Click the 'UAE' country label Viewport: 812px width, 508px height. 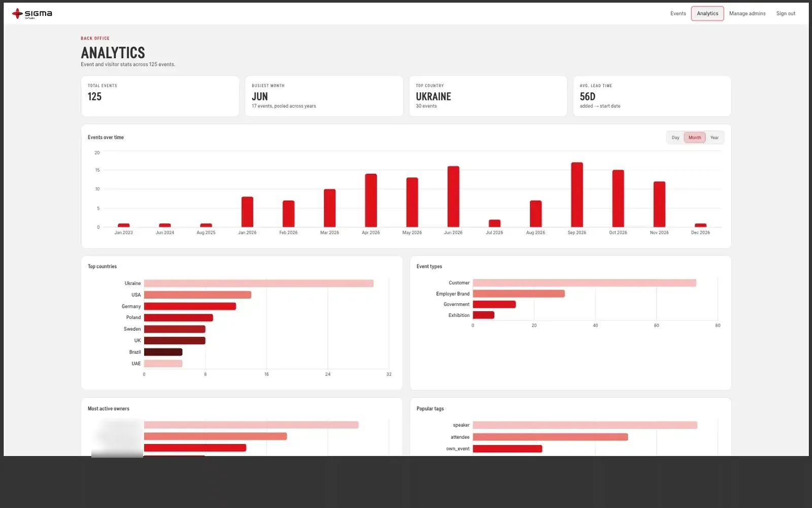(136, 364)
